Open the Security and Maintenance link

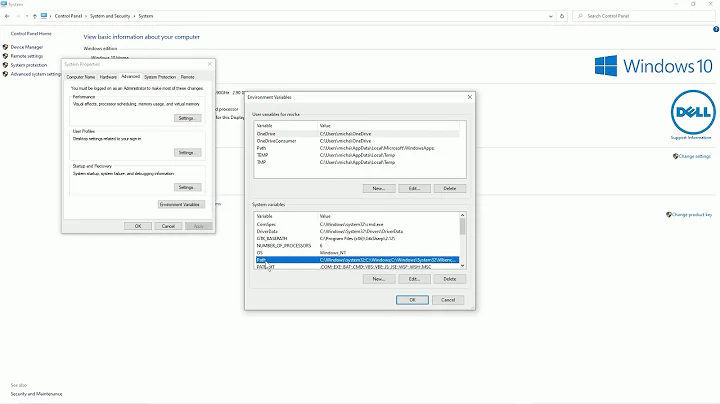point(36,394)
